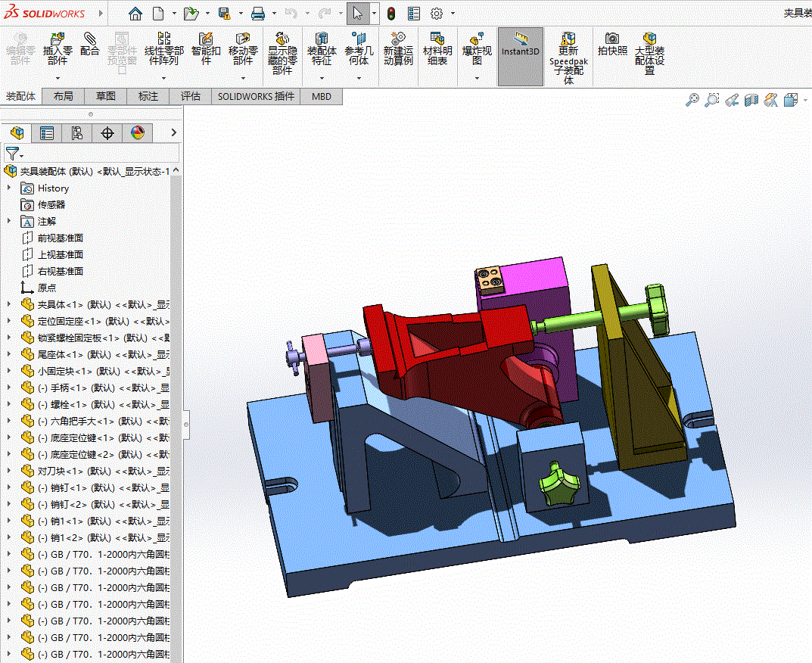
Task: Click the feature tree vertical scrollbar
Action: 176,415
